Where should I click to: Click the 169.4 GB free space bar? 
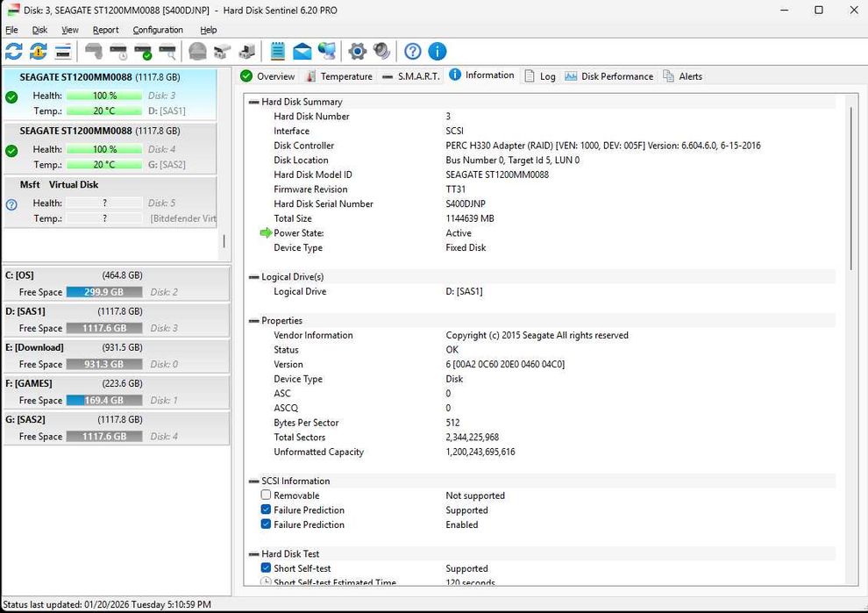[104, 400]
